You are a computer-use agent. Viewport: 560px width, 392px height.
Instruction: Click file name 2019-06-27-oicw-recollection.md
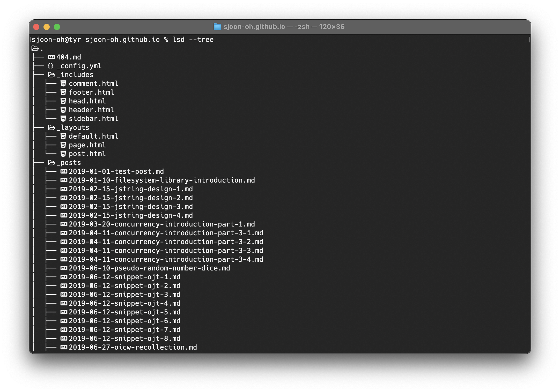pyautogui.click(x=133, y=347)
